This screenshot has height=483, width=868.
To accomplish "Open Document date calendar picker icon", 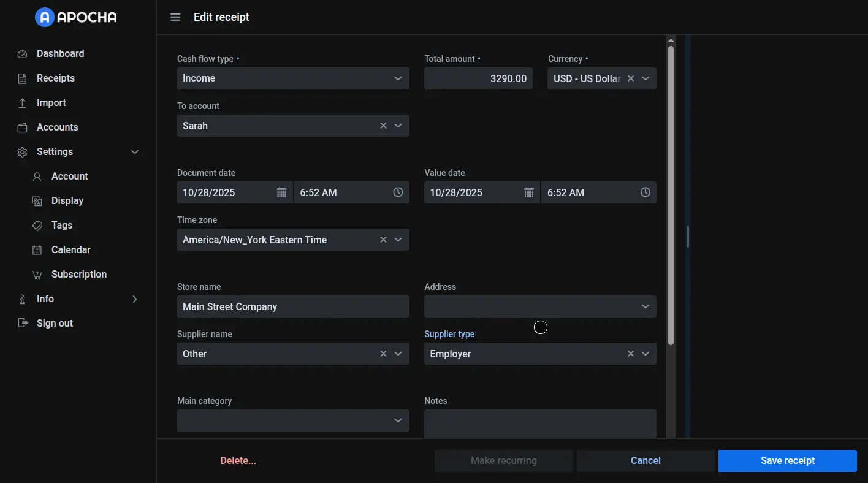I will 281,192.
